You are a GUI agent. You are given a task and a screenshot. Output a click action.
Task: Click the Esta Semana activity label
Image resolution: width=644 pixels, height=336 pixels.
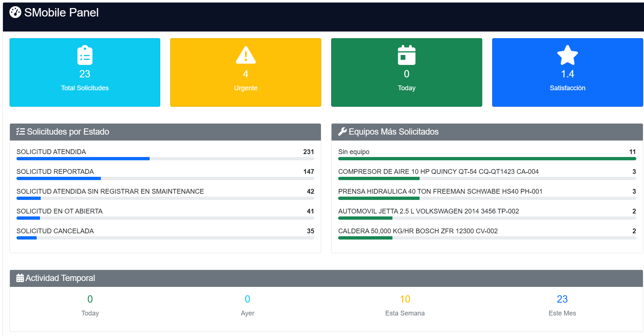(405, 313)
